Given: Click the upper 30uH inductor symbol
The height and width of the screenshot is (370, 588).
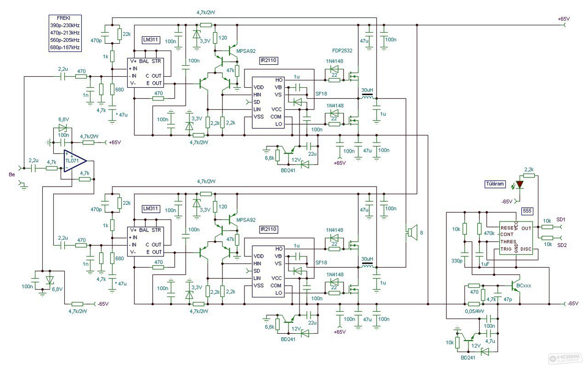Looking at the screenshot, I should (367, 97).
